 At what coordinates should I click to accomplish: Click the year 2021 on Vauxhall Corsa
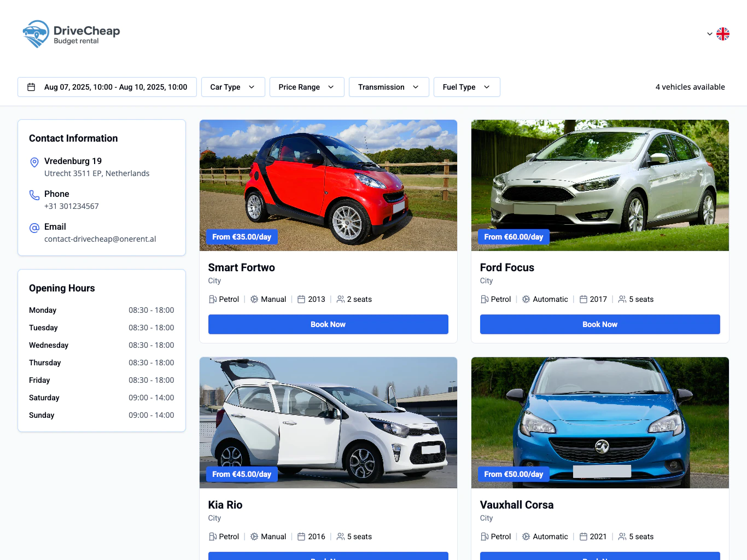pyautogui.click(x=598, y=536)
